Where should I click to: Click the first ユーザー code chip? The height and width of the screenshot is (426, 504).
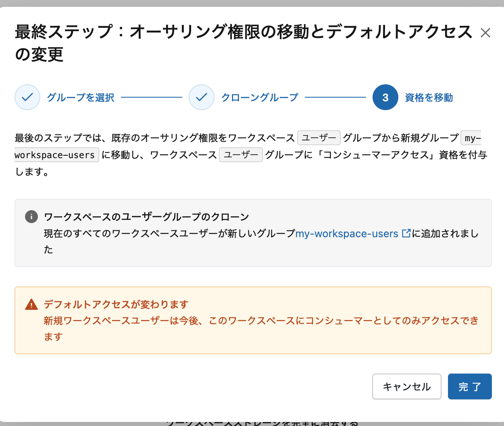(319, 138)
